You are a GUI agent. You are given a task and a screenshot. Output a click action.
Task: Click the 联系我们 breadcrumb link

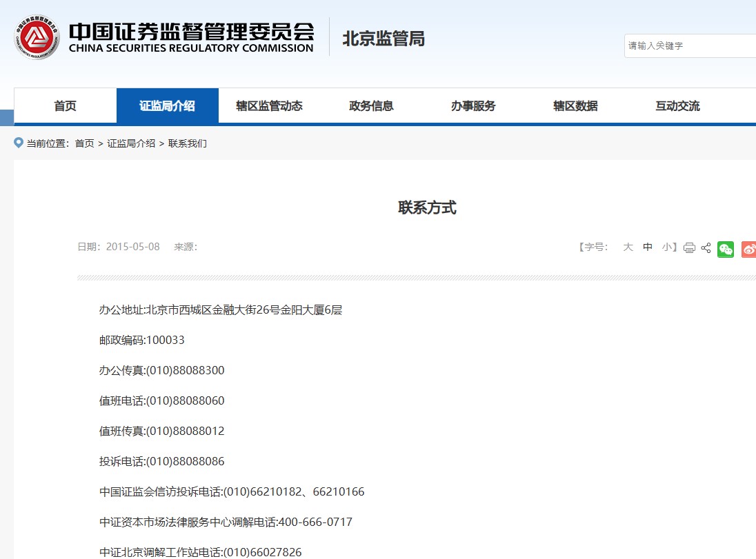tap(188, 143)
